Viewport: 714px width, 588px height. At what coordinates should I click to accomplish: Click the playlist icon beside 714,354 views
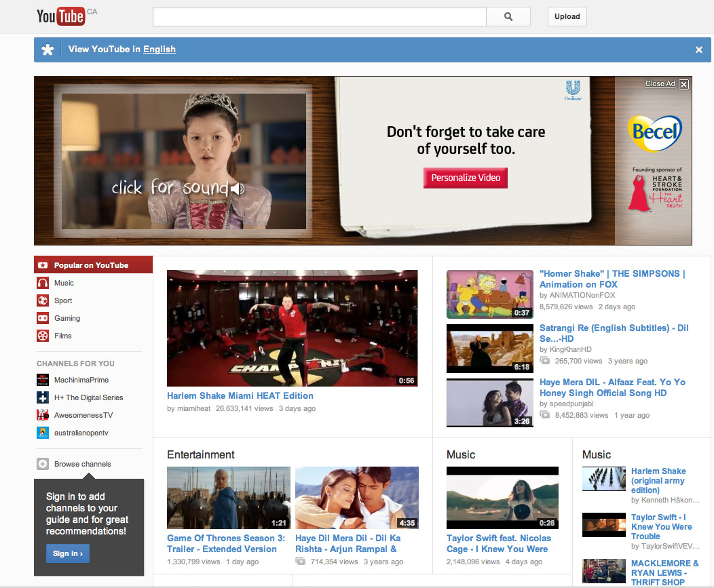point(301,561)
